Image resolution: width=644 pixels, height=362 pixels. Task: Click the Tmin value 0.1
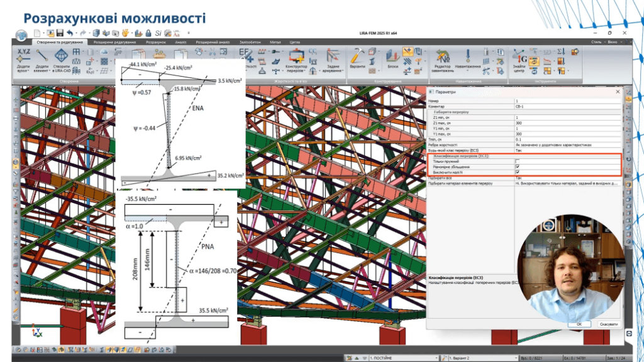click(568, 140)
